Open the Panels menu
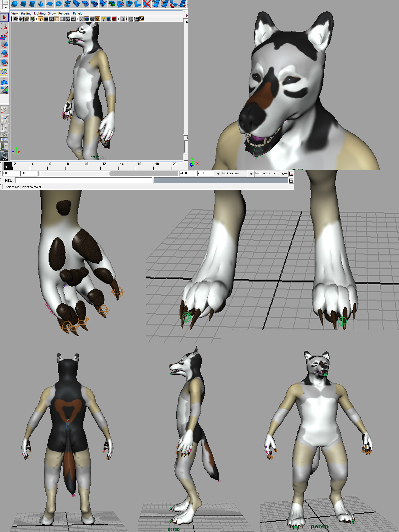The height and width of the screenshot is (532, 399). (x=77, y=13)
